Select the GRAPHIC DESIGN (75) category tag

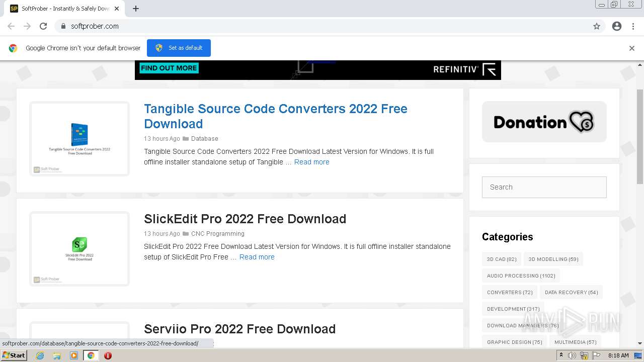tap(515, 342)
